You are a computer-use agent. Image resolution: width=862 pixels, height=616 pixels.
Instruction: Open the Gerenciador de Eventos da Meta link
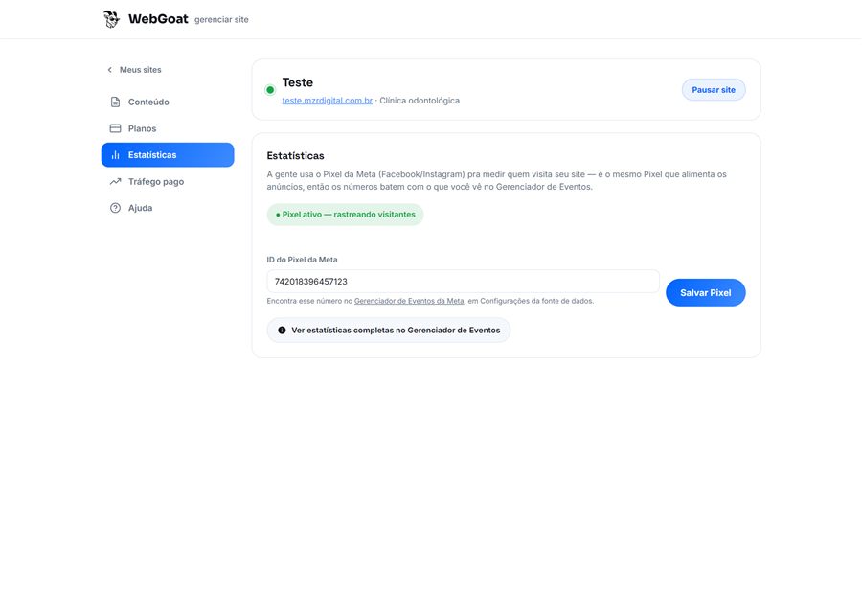click(409, 301)
